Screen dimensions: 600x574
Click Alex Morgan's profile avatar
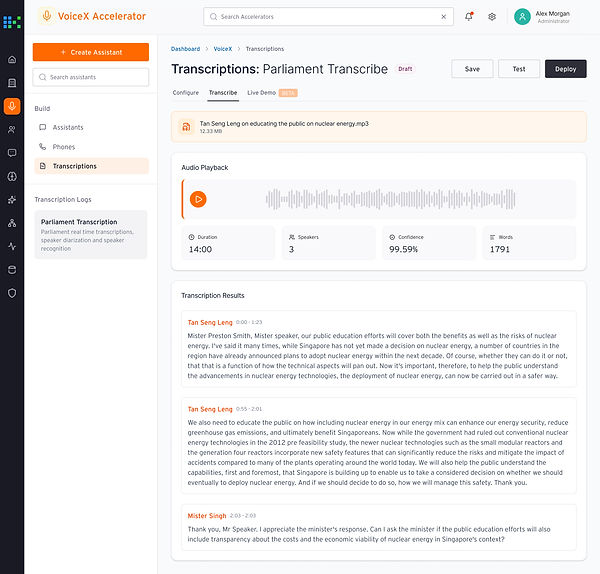coord(522,16)
